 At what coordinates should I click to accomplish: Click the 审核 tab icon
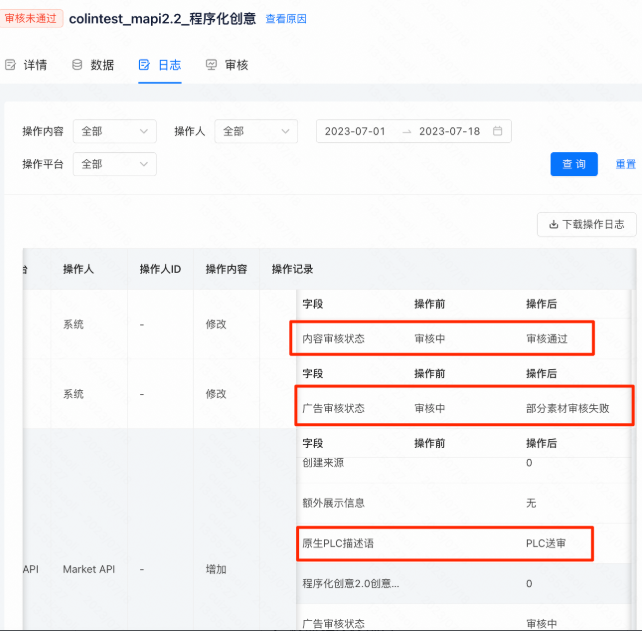(x=211, y=65)
